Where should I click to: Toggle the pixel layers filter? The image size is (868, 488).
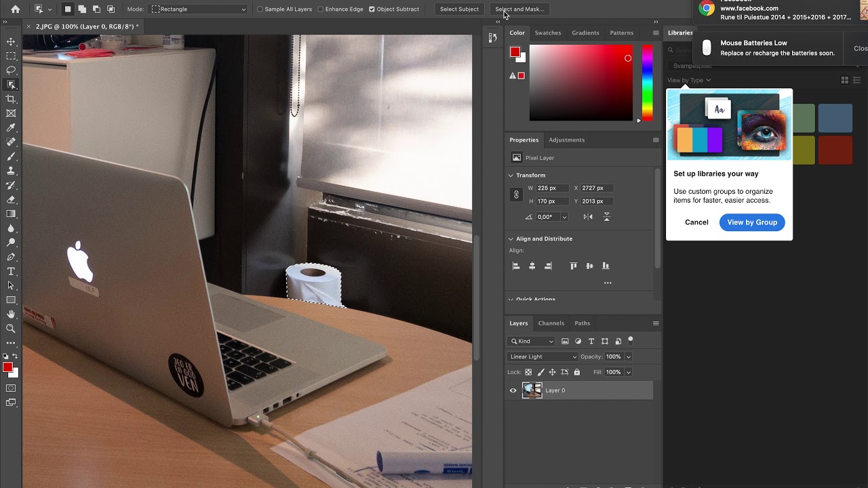pos(565,342)
